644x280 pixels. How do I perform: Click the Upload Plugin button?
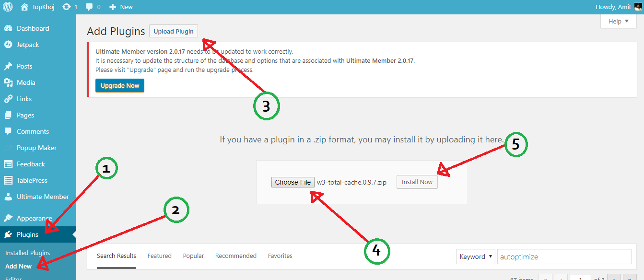pyautogui.click(x=174, y=31)
